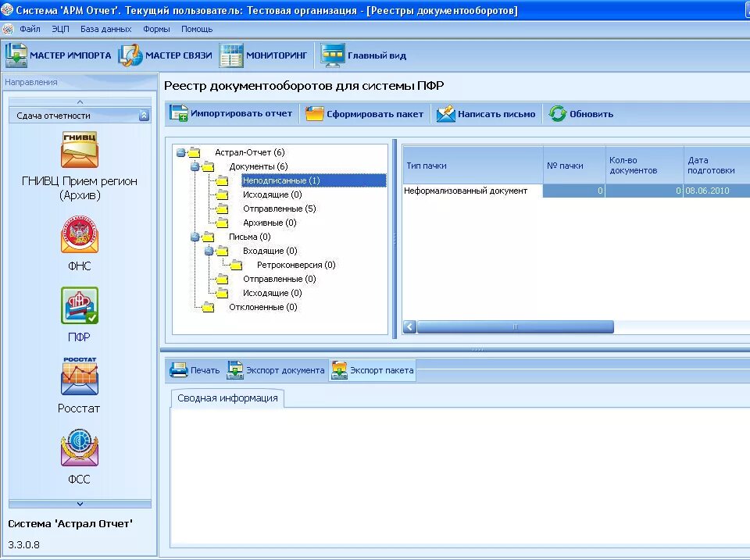Select Исходящие (0) under Письма
The height and width of the screenshot is (560, 750).
pyautogui.click(x=272, y=293)
